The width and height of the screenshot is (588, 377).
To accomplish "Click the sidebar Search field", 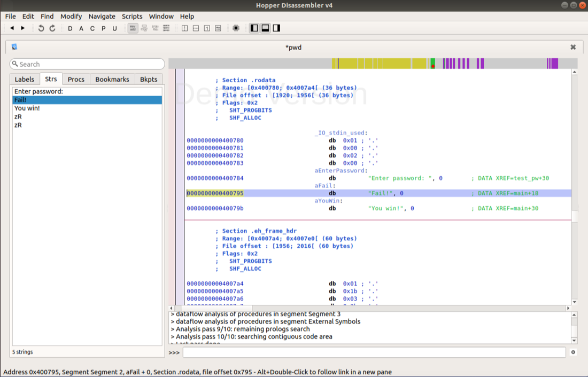I will (x=88, y=64).
